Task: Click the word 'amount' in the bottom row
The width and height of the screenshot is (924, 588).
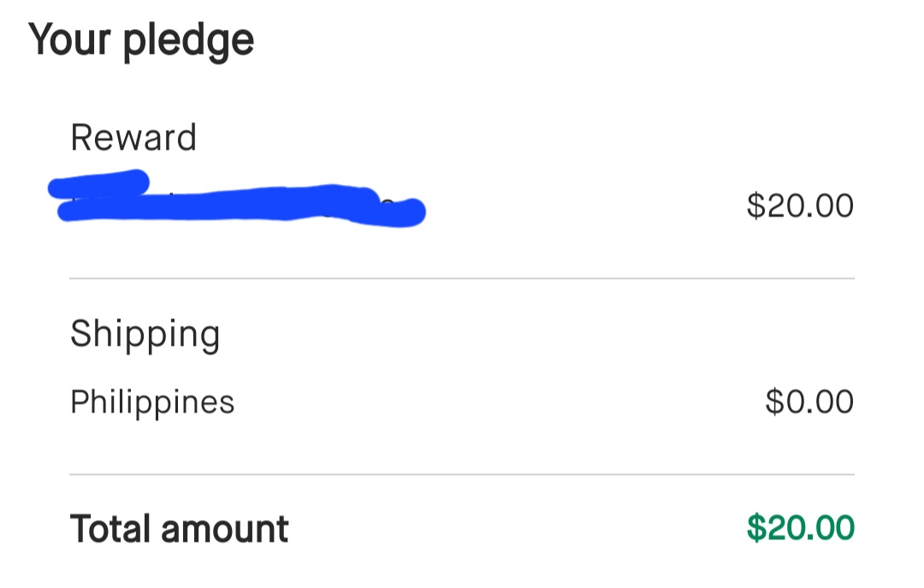Action: click(225, 530)
